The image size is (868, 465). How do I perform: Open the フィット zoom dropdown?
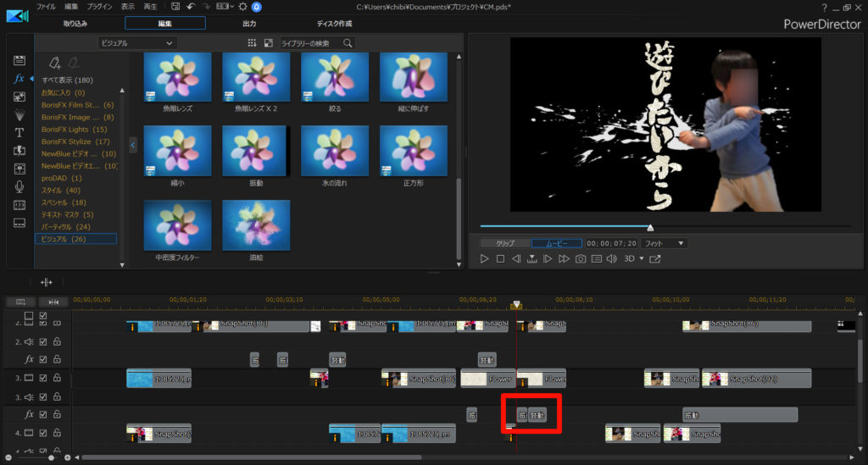coord(665,243)
